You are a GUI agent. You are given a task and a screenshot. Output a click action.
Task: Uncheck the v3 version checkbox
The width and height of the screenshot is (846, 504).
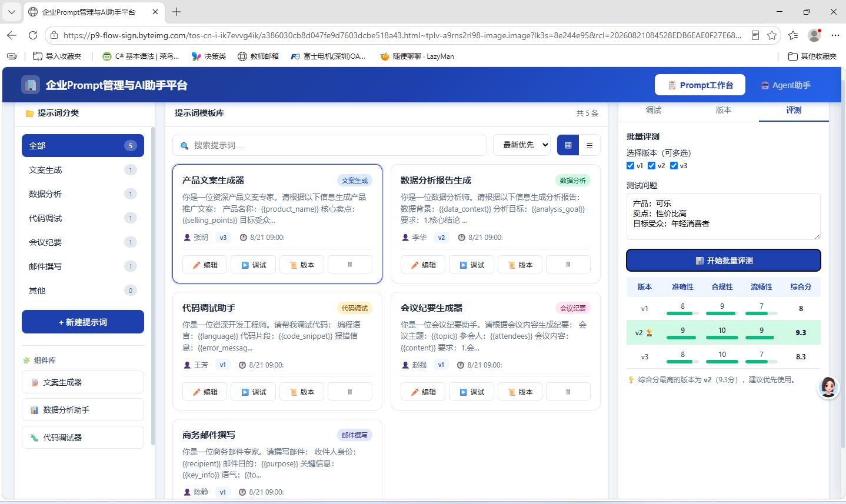pos(674,166)
